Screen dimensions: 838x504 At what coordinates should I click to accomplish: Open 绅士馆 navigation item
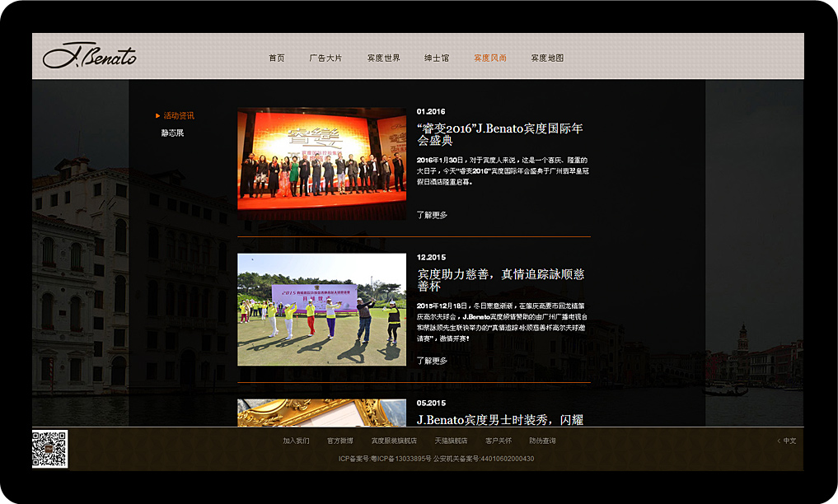point(437,58)
